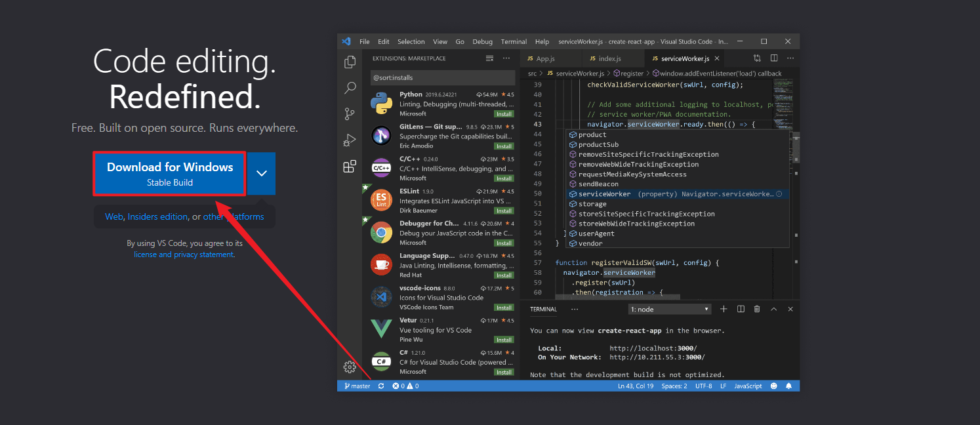The width and height of the screenshot is (980, 425).
Task: Maximize the terminal panel with the chevron up
Action: point(773,309)
